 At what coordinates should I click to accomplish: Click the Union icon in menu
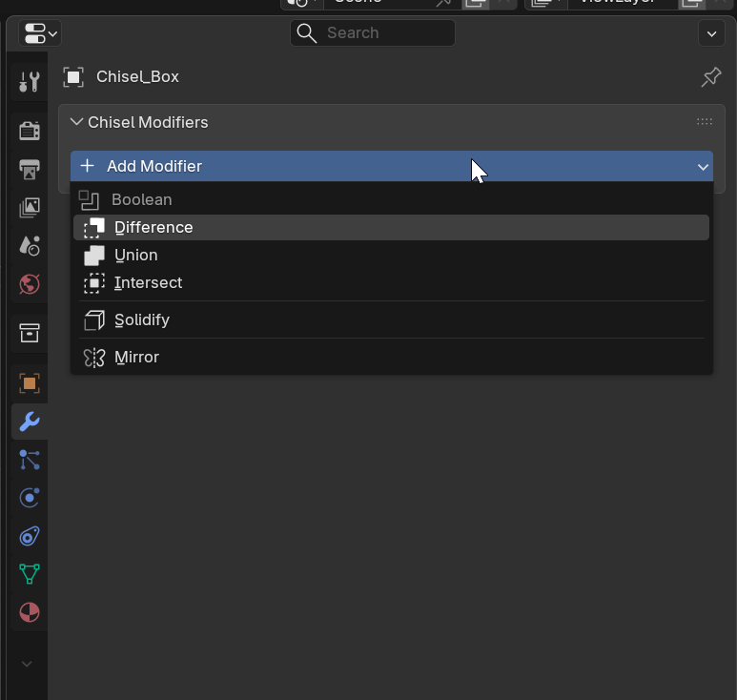94,256
